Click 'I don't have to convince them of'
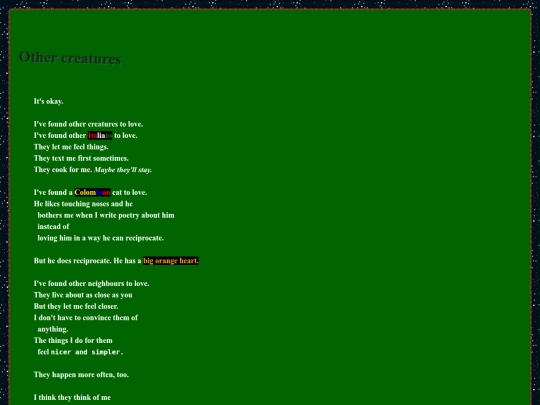This screenshot has width=540, height=405. click(86, 318)
